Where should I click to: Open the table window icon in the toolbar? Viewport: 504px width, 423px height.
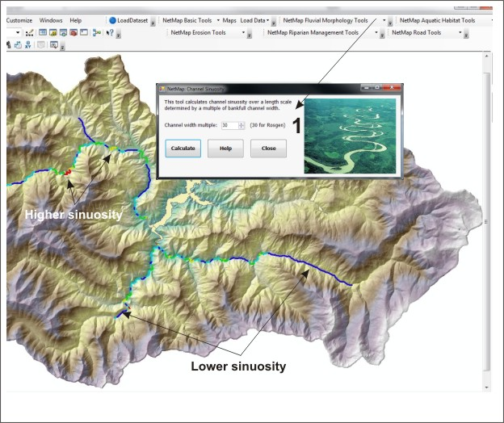(x=43, y=33)
